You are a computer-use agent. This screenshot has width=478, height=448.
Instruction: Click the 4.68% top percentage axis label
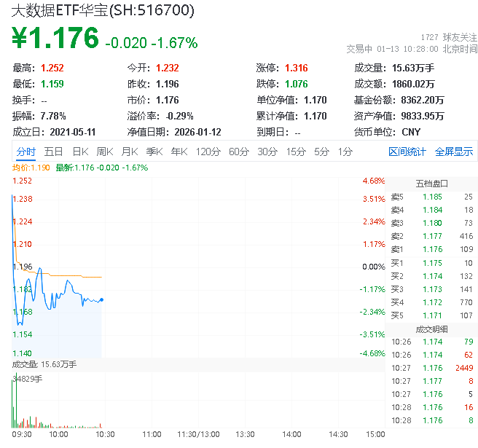[374, 181]
